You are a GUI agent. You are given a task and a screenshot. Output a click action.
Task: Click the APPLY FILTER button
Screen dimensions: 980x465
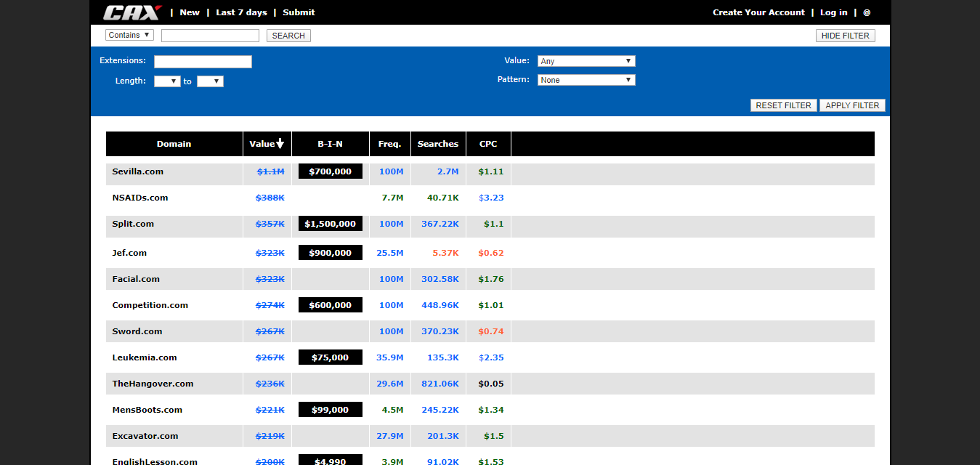coord(852,105)
